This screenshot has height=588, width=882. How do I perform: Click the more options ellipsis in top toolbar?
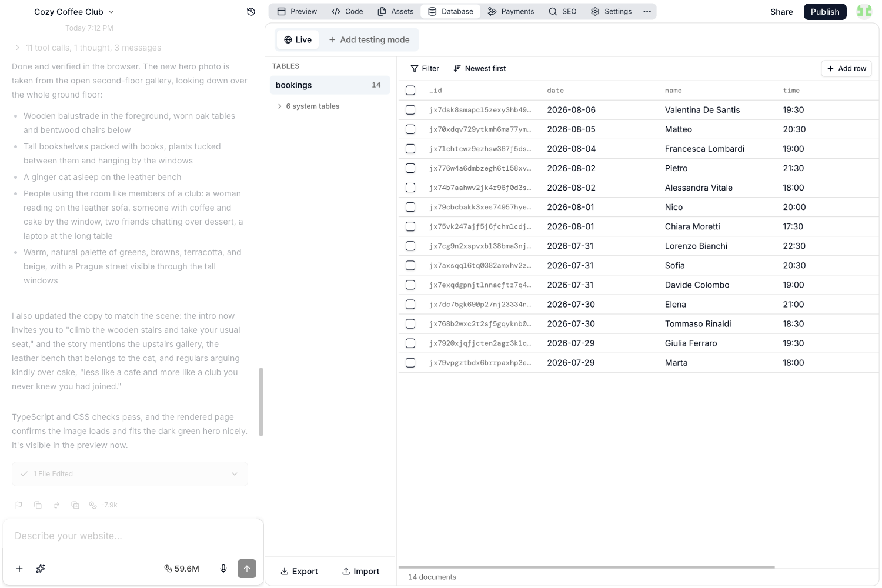point(647,11)
